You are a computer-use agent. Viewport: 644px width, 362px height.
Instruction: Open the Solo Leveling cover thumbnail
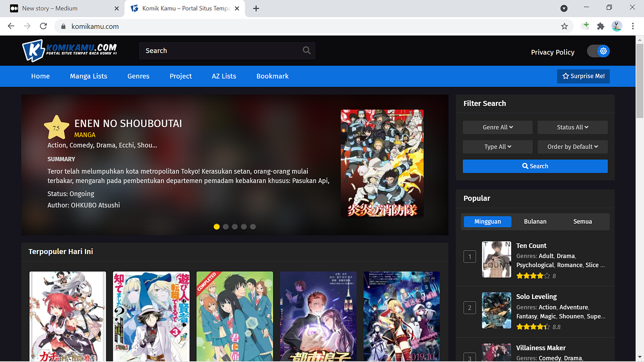pyautogui.click(x=497, y=310)
